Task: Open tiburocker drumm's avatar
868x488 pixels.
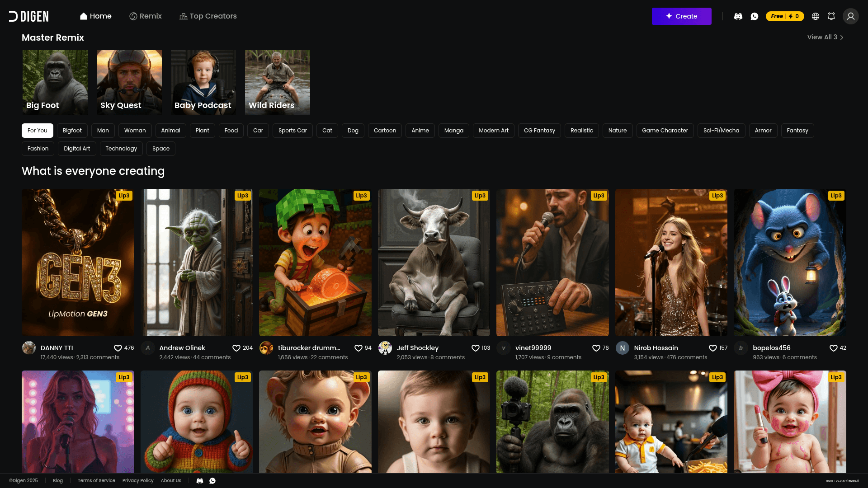Action: point(266,348)
